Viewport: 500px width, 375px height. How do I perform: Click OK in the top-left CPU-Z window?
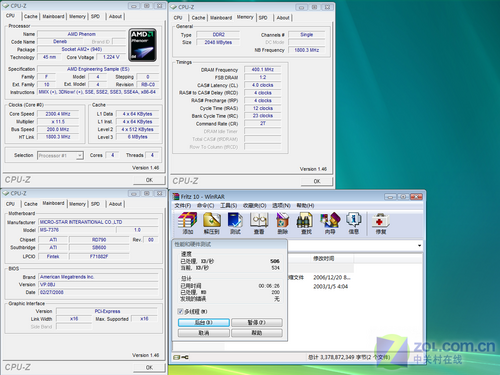pyautogui.click(x=149, y=180)
